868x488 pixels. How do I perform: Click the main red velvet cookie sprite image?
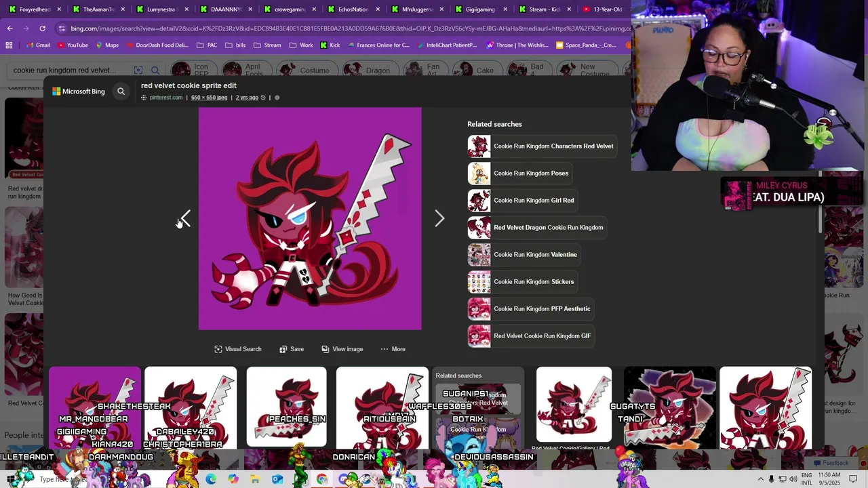310,218
